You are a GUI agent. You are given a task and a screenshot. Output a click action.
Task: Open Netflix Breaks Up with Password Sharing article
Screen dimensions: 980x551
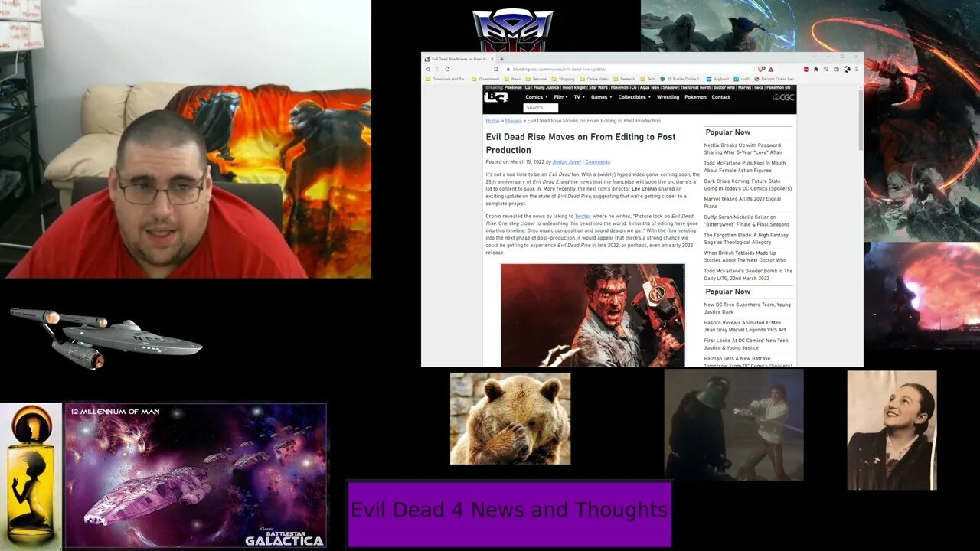tap(743, 148)
